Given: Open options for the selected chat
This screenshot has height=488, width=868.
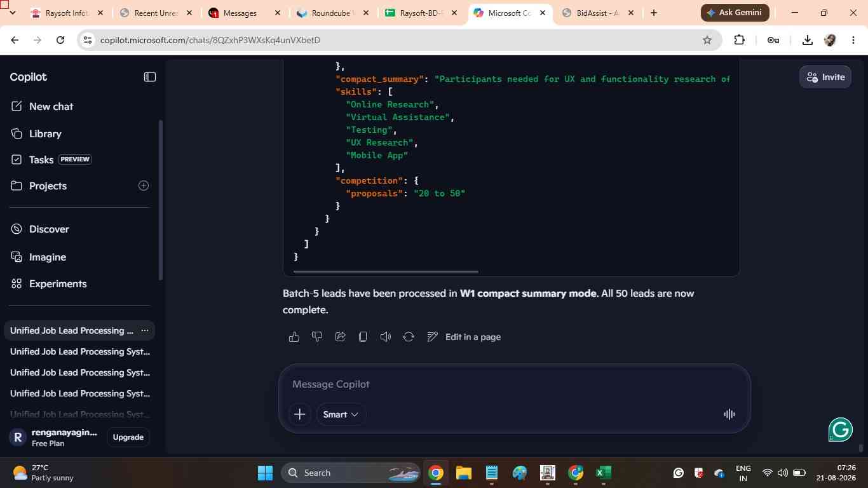Looking at the screenshot, I should (x=145, y=330).
